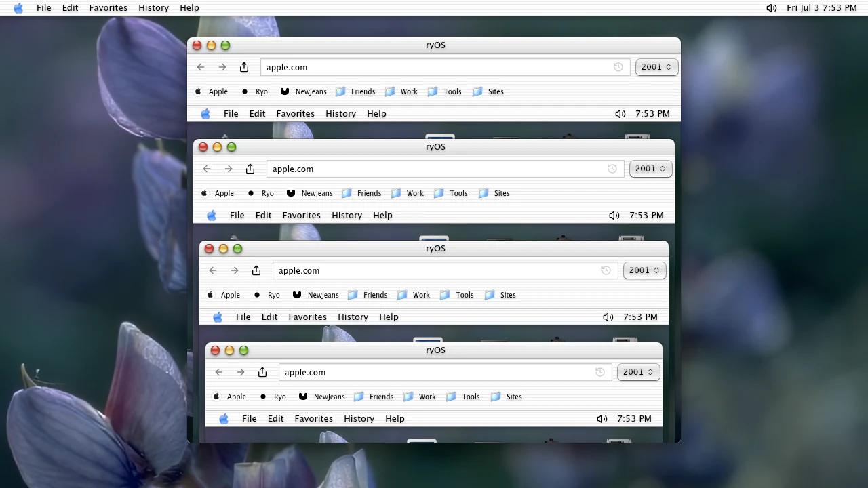
Task: Open Favorites menu in top system menu bar
Action: click(x=108, y=8)
